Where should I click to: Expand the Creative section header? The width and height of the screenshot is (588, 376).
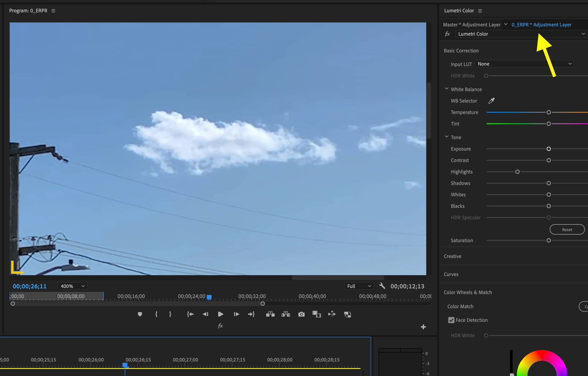coord(452,256)
